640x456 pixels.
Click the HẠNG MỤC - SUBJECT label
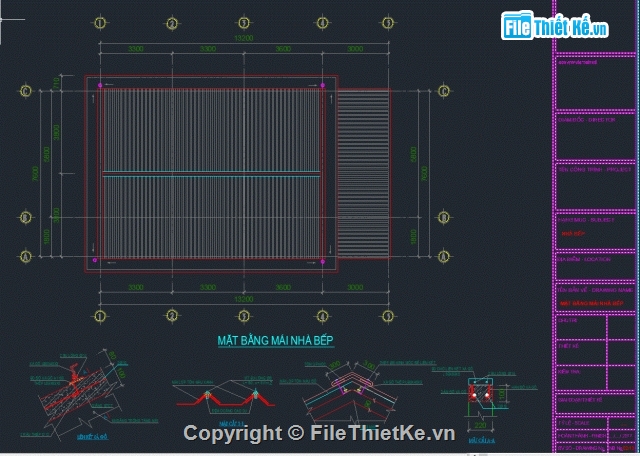(586, 220)
